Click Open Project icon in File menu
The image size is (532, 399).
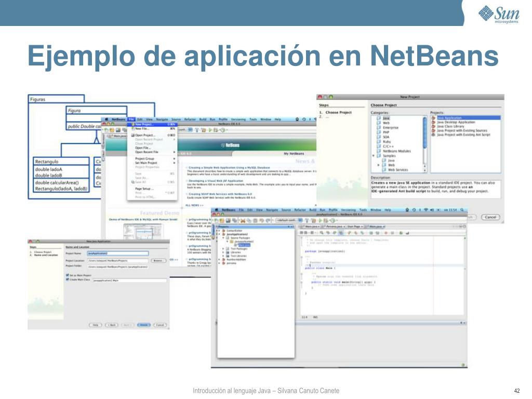tap(133, 135)
